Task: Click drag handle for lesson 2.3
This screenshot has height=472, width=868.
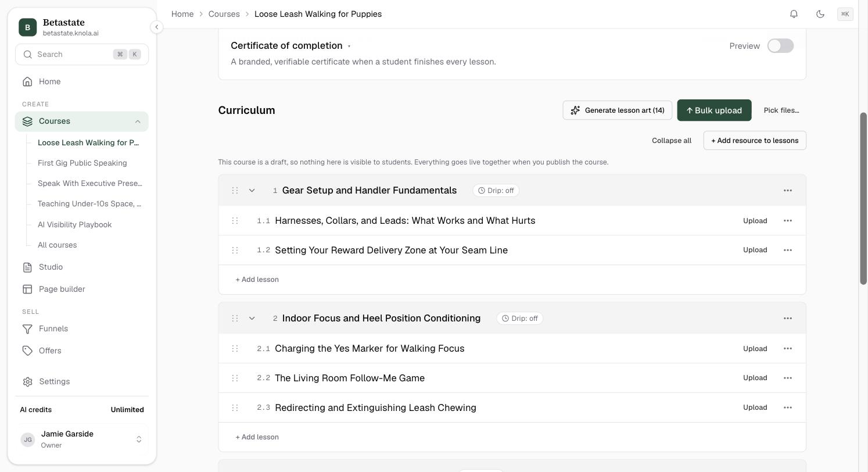Action: [x=235, y=407]
